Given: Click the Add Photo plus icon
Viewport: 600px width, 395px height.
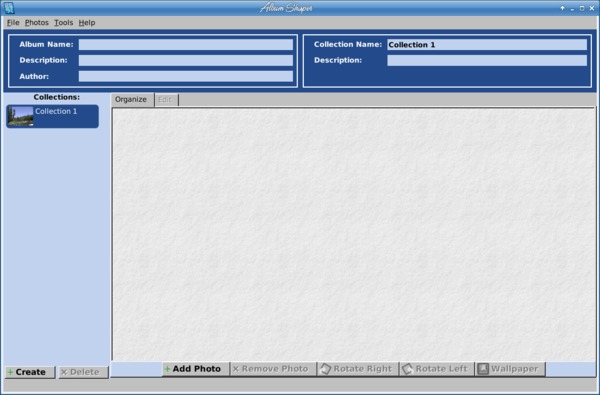Looking at the screenshot, I should pos(167,369).
